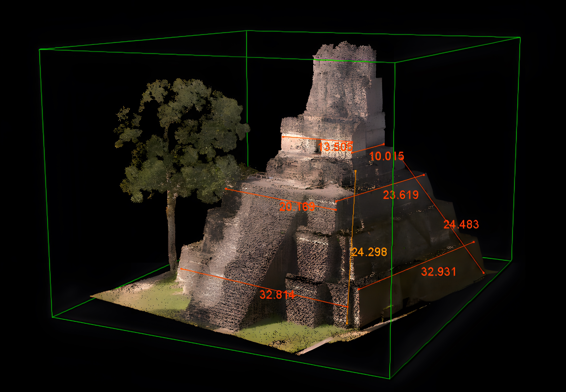The height and width of the screenshot is (392, 566).
Task: Click the left endpoint of 20.169 line
Action: pos(226,189)
